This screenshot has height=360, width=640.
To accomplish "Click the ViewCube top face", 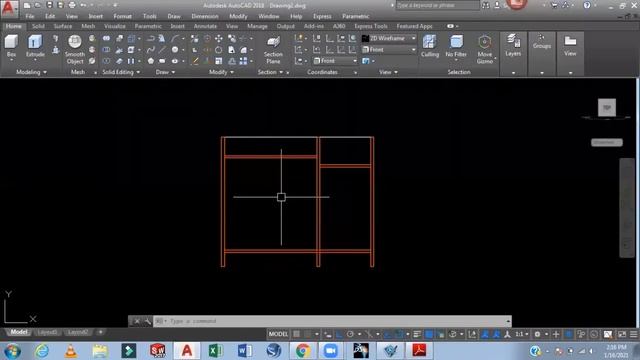I will tap(607, 108).
